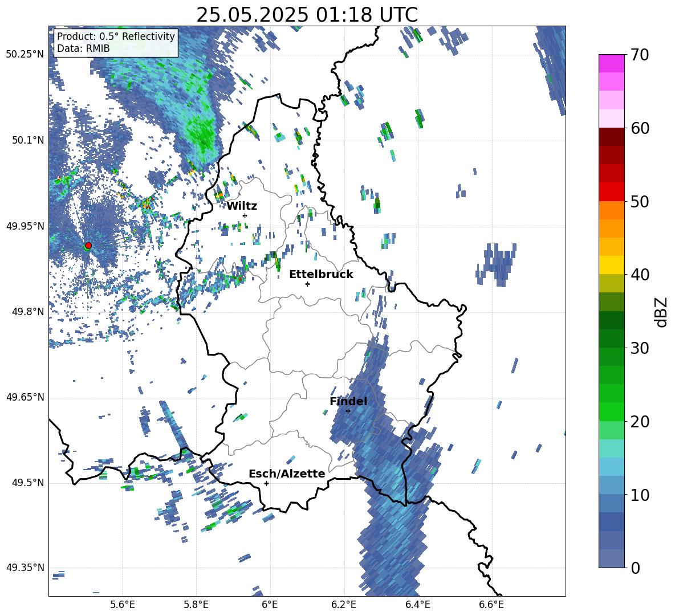
Task: Click the 'Data: RMIB' text
Action: coord(83,48)
